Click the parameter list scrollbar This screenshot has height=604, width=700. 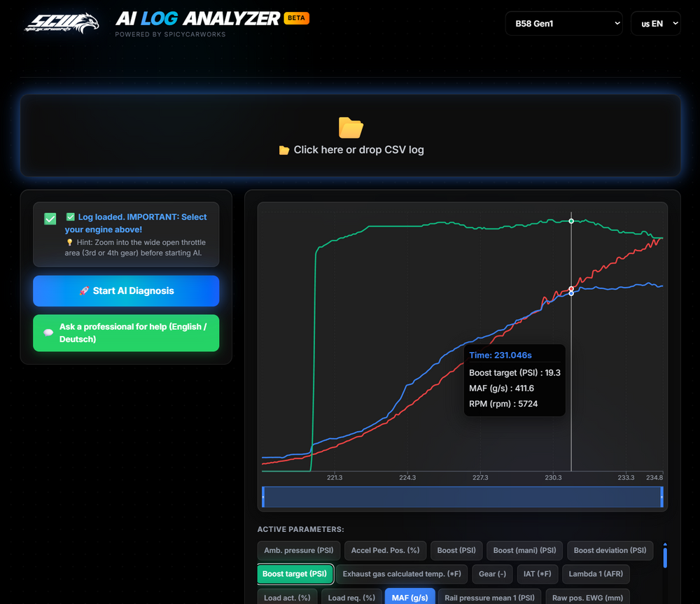point(665,557)
